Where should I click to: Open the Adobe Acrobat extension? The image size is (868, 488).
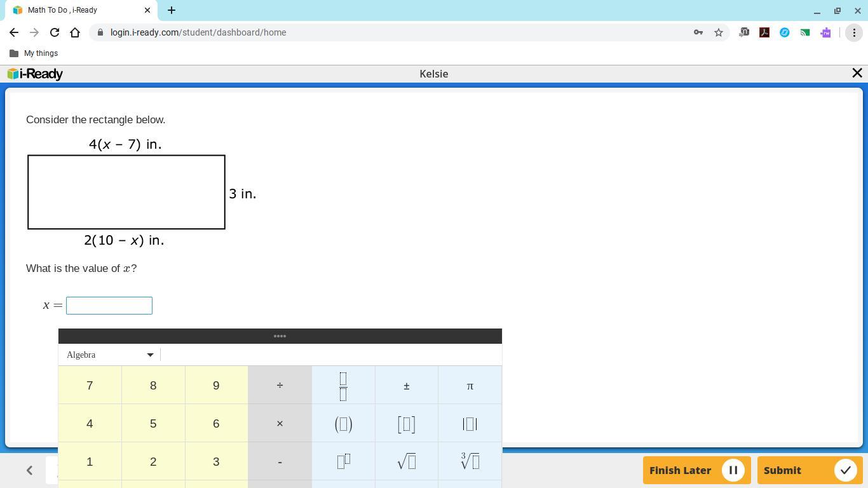764,32
